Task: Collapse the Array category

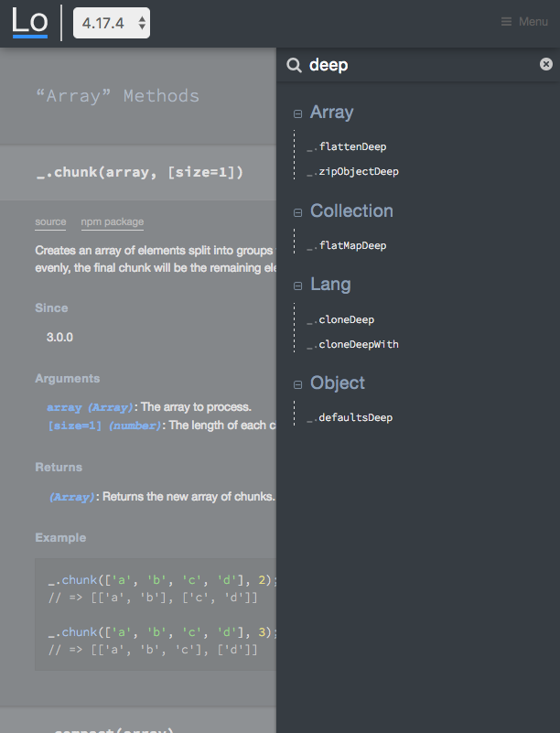Action: pos(297,113)
